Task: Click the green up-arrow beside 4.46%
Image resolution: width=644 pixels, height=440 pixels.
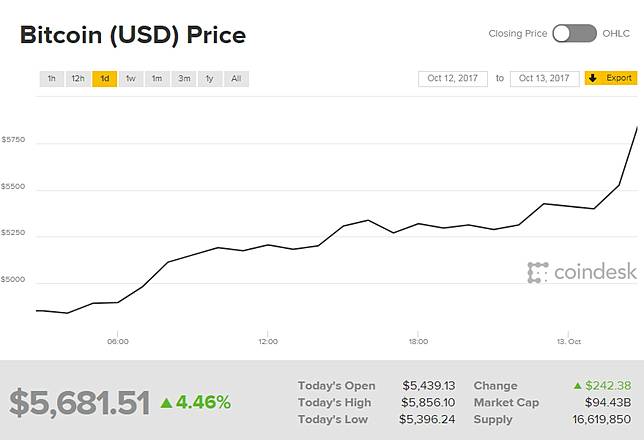Action: (x=166, y=402)
